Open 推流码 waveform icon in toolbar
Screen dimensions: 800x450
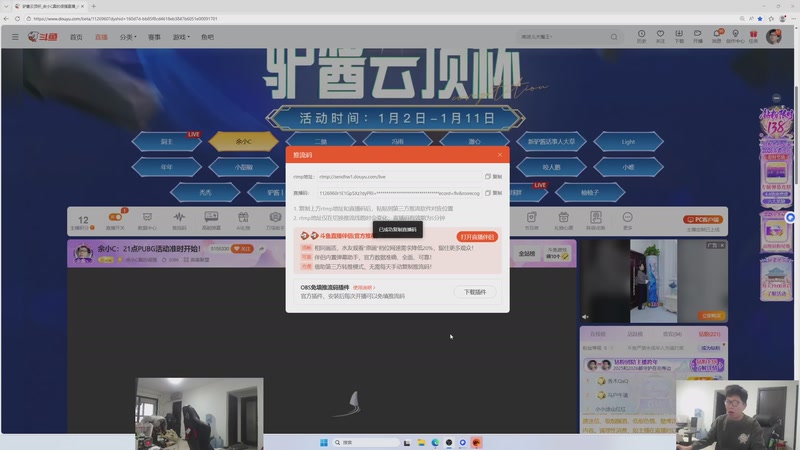click(179, 221)
